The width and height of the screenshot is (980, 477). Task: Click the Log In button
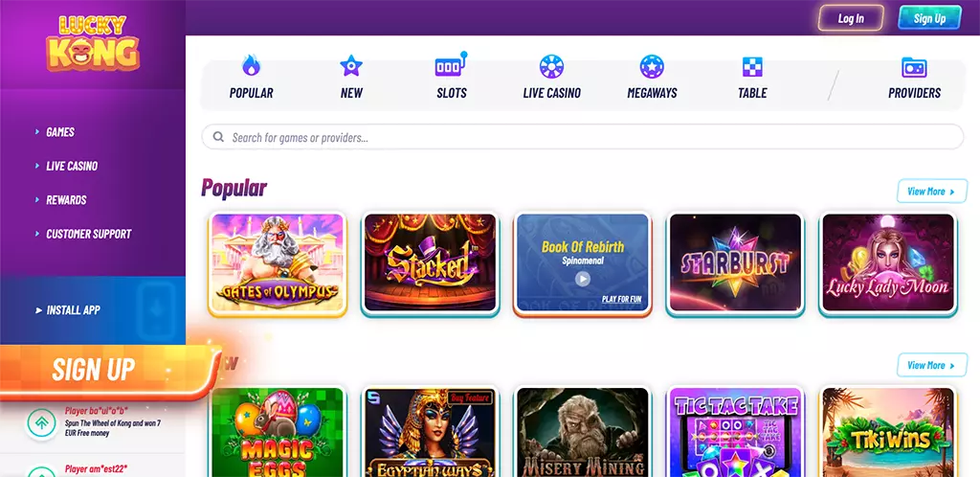851,18
